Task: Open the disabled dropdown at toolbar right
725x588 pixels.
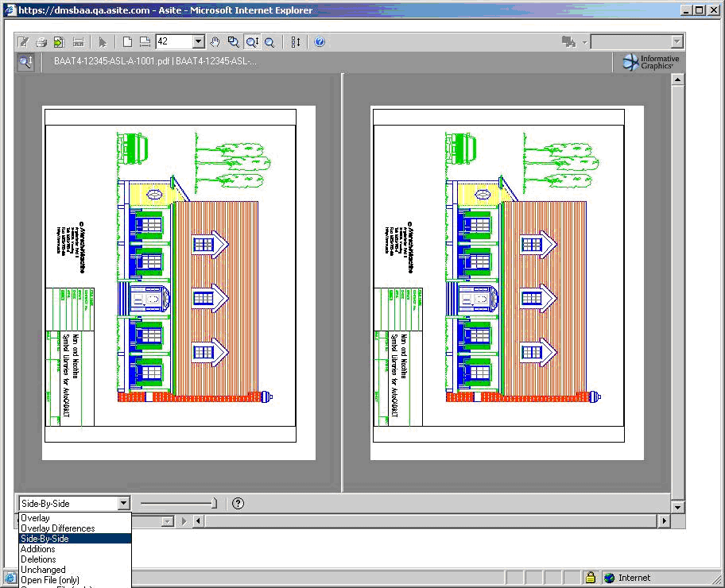Action: [x=677, y=42]
